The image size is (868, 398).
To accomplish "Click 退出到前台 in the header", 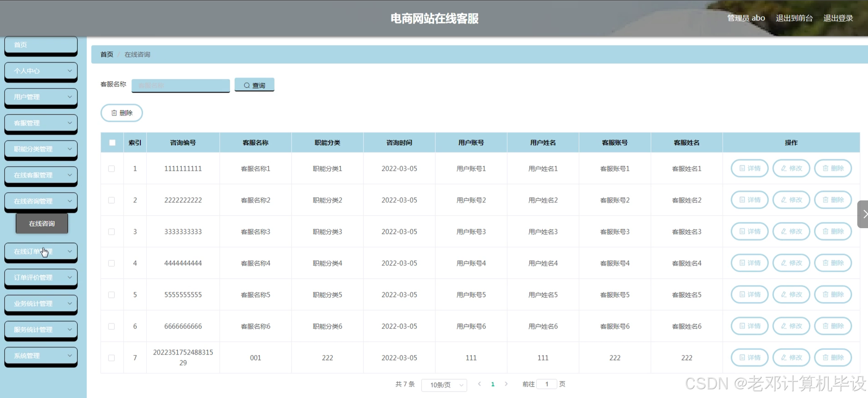I will pos(794,18).
